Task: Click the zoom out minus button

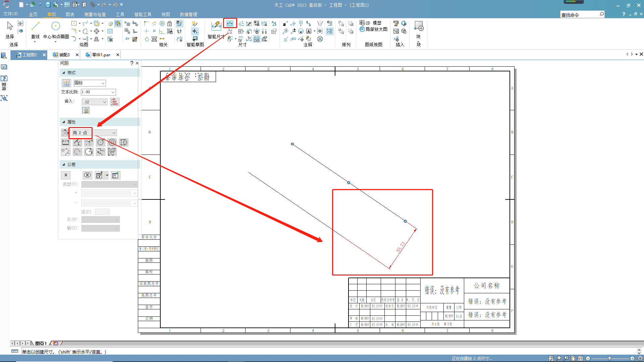Action: pos(588,358)
